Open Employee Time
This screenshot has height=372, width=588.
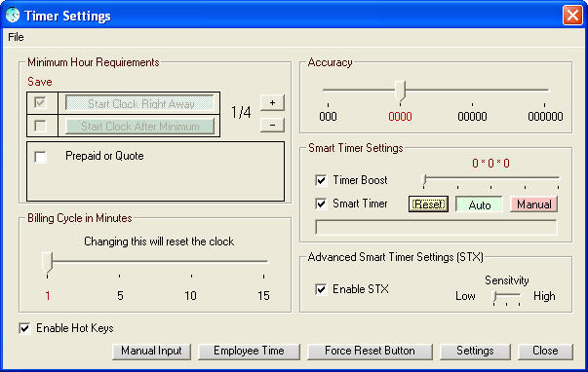click(x=249, y=352)
